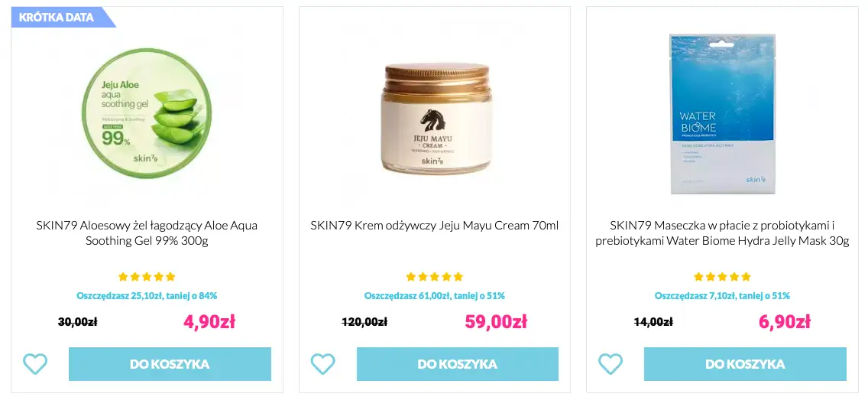868x397 pixels.
Task: Click 'Oszczędzasz 25,10zł, taniej o 84%' text
Action: (x=147, y=296)
